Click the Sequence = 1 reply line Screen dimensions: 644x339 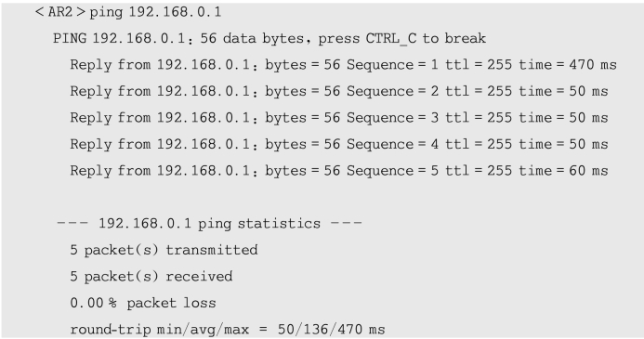(343, 65)
